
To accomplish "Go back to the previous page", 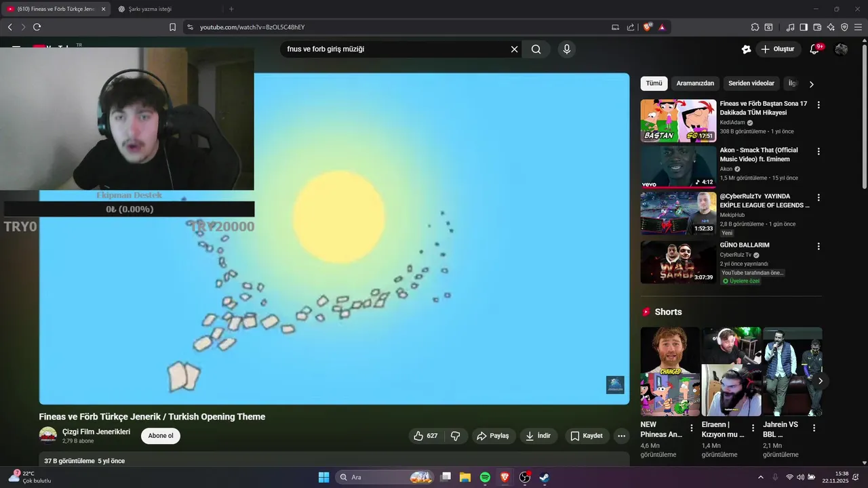I will click(x=9, y=27).
